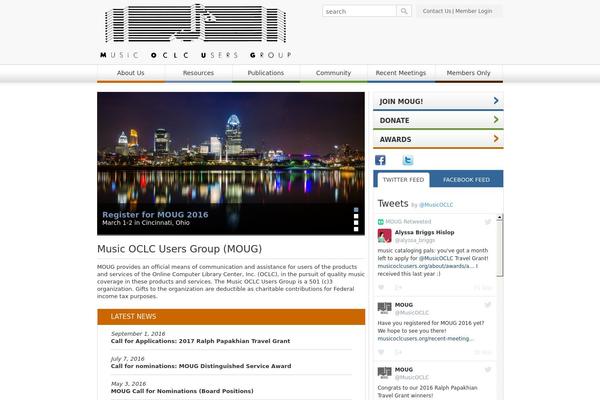600x400 pixels.
Task: Click 'May 3, 2016' date text
Action: pyautogui.click(x=128, y=384)
